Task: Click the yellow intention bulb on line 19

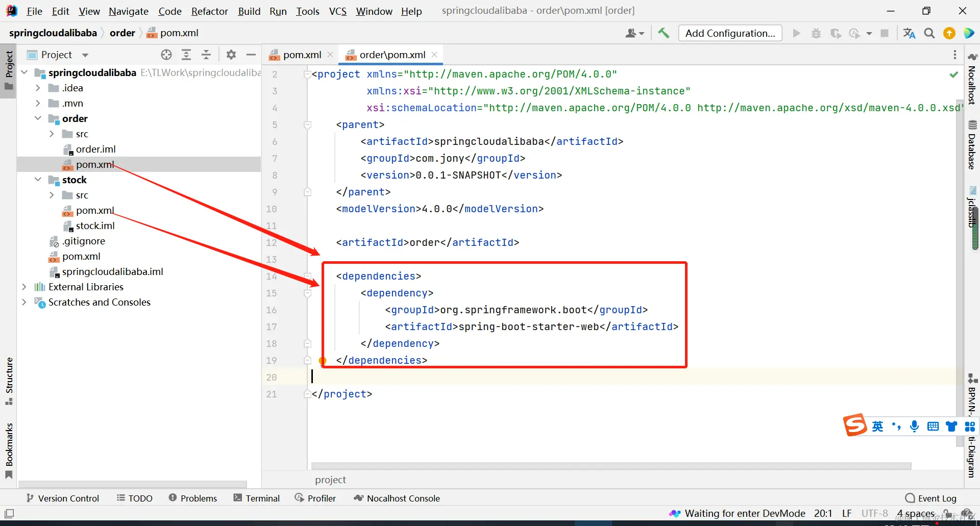Action: click(x=323, y=361)
